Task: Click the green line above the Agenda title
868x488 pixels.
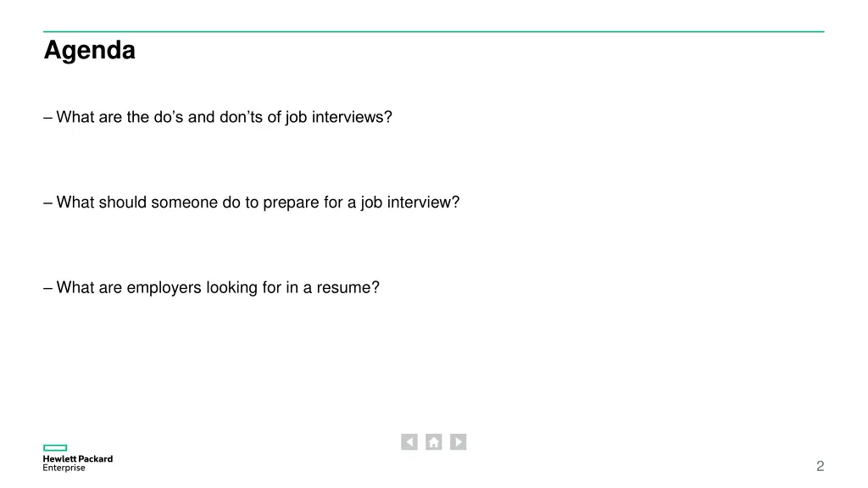Action: [x=434, y=31]
